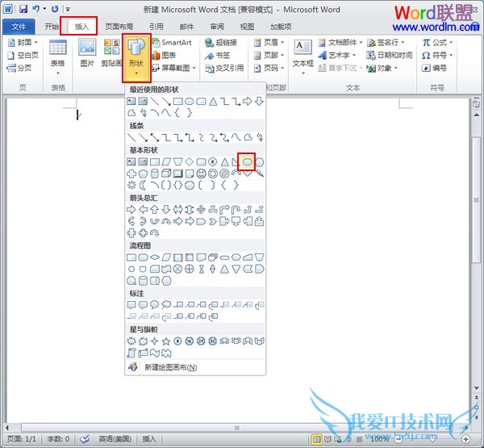The width and height of the screenshot is (484, 448).
Task: Select the vertical scroll shape in 星与旗帜
Action: (x=131, y=353)
